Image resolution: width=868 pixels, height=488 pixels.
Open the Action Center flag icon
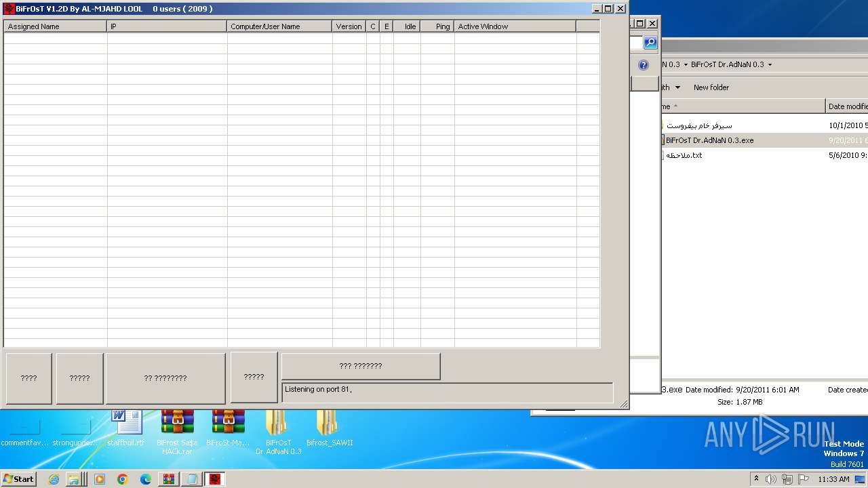click(x=803, y=479)
